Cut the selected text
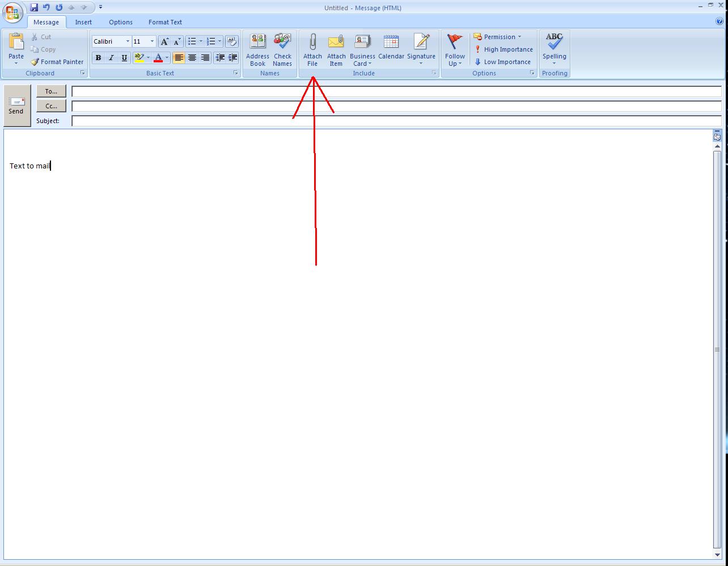Image resolution: width=728 pixels, height=566 pixels. pos(41,37)
